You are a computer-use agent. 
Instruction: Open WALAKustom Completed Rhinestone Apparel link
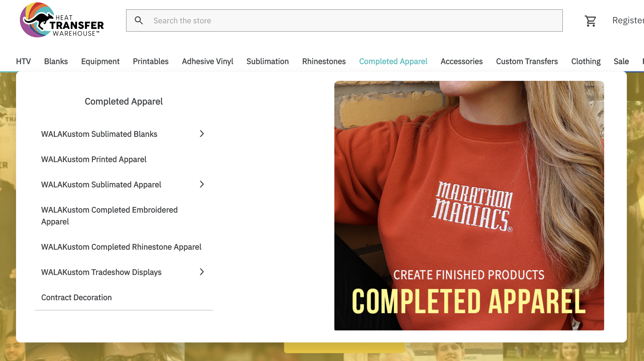121,247
